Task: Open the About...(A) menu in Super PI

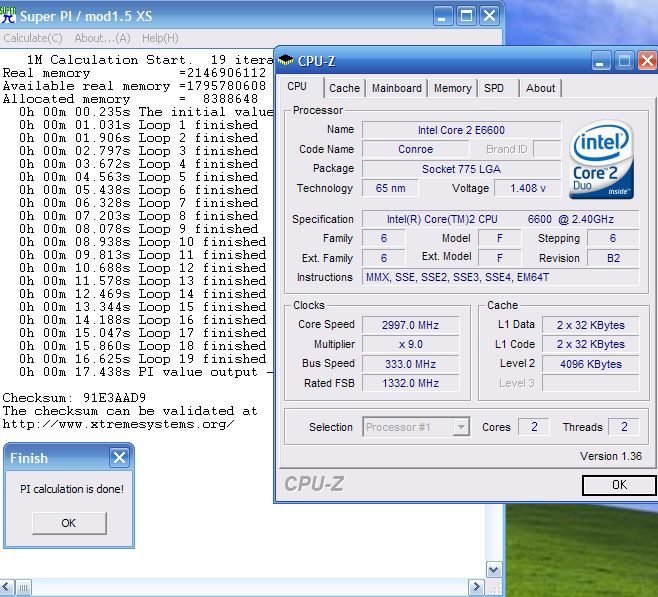Action: [x=102, y=38]
